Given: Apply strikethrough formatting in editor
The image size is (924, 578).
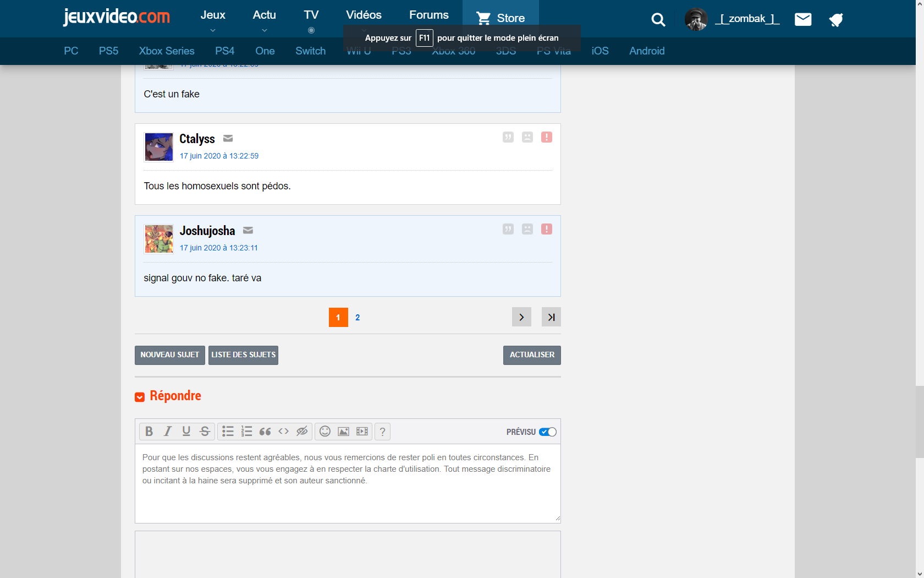Looking at the screenshot, I should coord(205,432).
